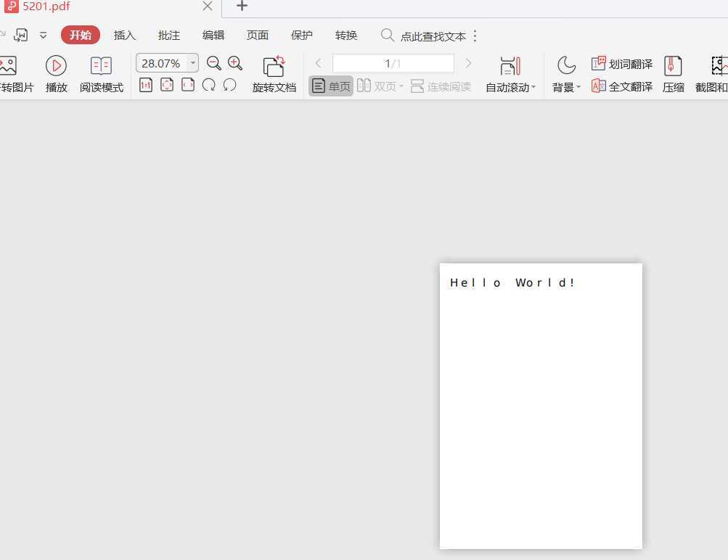This screenshot has height=560, width=728.
Task: Select 单页 single page view
Action: [x=331, y=86]
